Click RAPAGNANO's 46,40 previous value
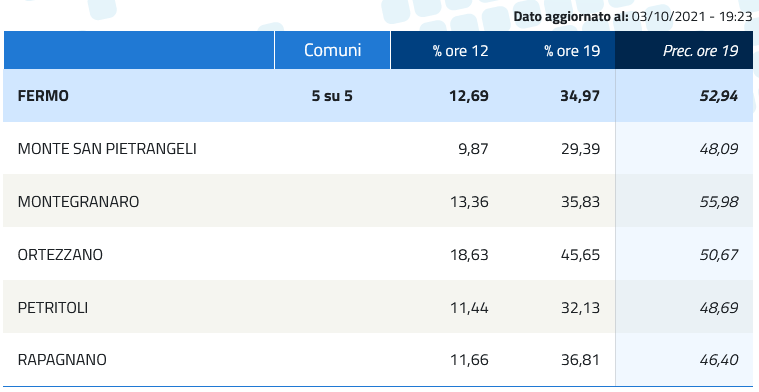 coord(719,360)
